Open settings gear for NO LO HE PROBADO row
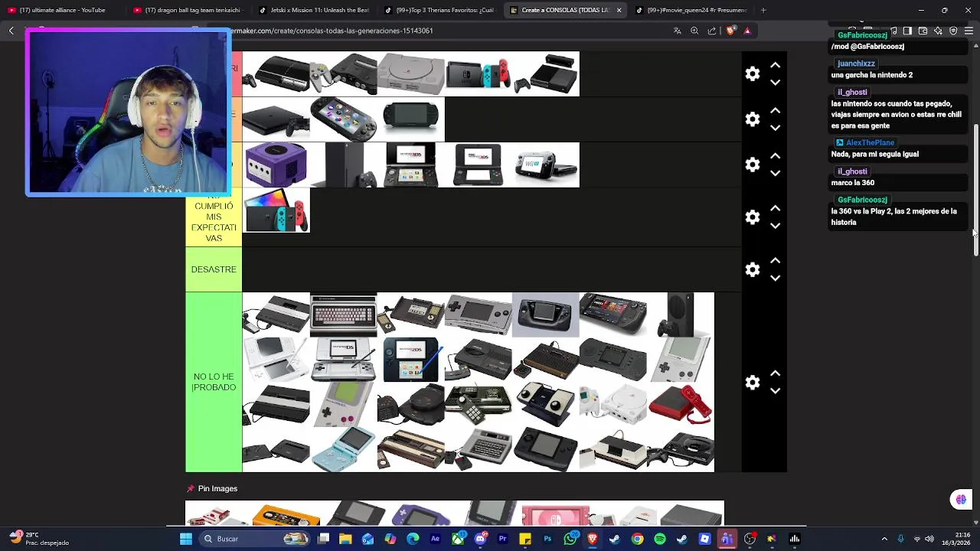Viewport: 980px width, 551px height. pyautogui.click(x=753, y=382)
